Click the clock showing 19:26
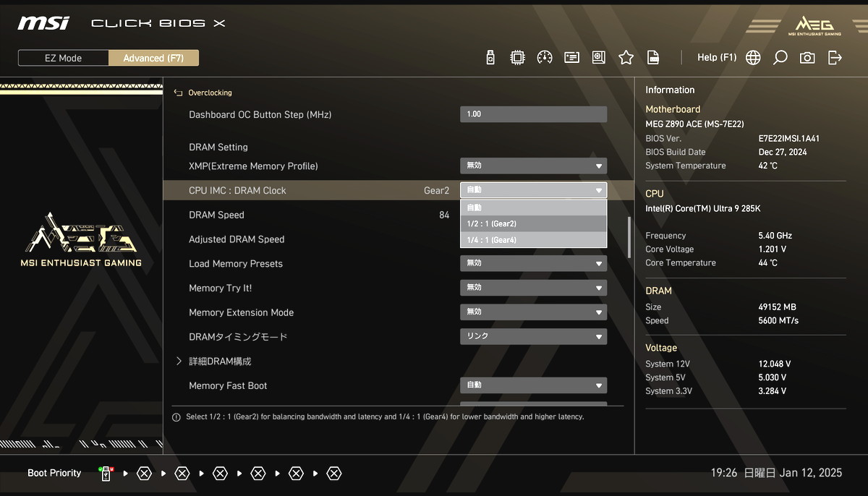868x496 pixels. click(x=724, y=473)
